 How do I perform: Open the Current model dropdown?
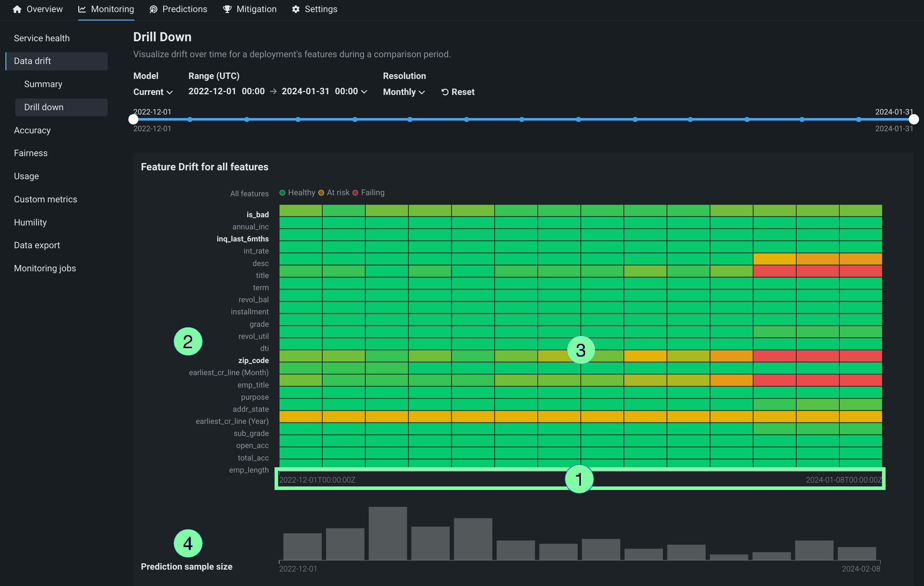[153, 92]
